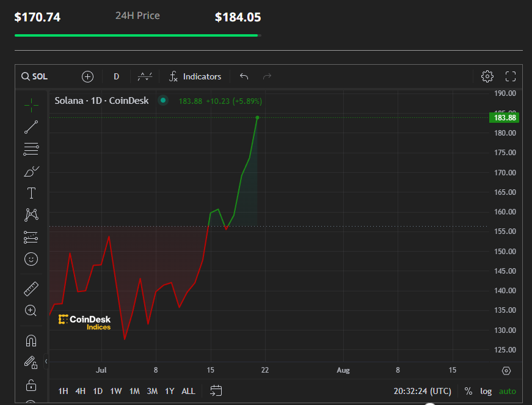Open the time axis settings icon
The image size is (532, 405).
click(506, 371)
